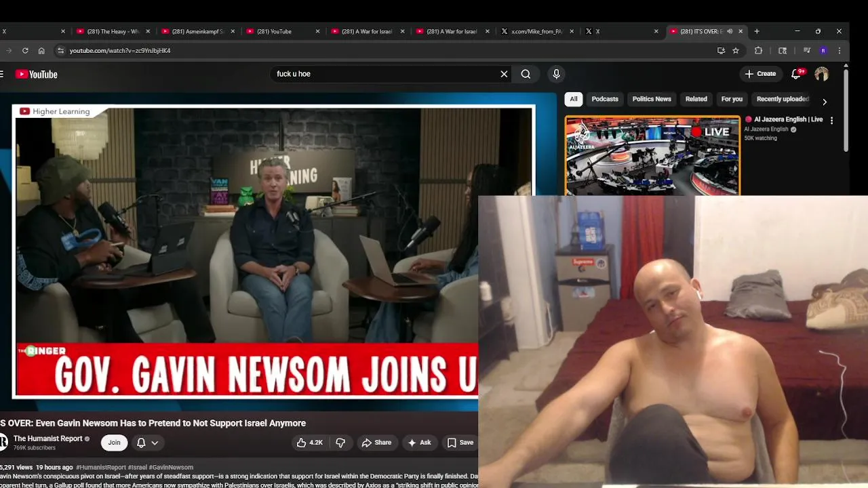Screen dimensions: 868x488
Task: Dislike the video with thumbs-down
Action: [x=340, y=443]
